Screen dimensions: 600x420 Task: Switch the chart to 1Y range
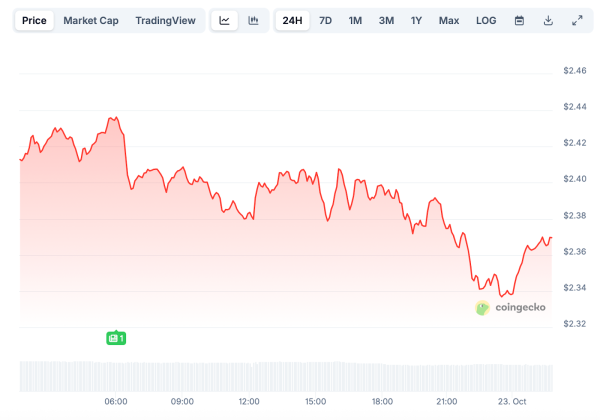click(416, 20)
